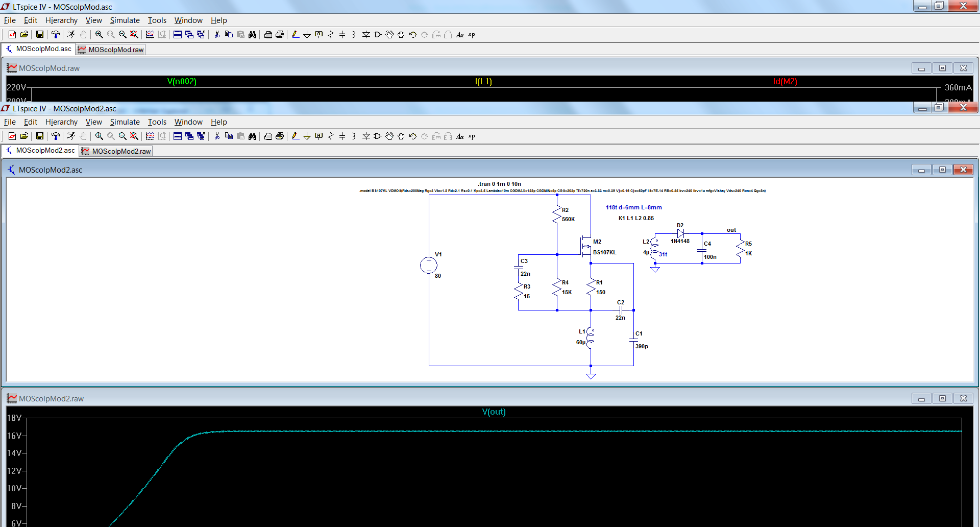The image size is (980, 527).
Task: Switch to MOScolpMod2.raw tab
Action: pos(116,151)
